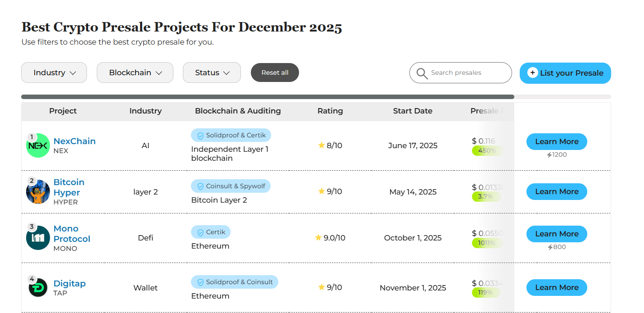Open the Industry filter dropdown

tap(54, 72)
